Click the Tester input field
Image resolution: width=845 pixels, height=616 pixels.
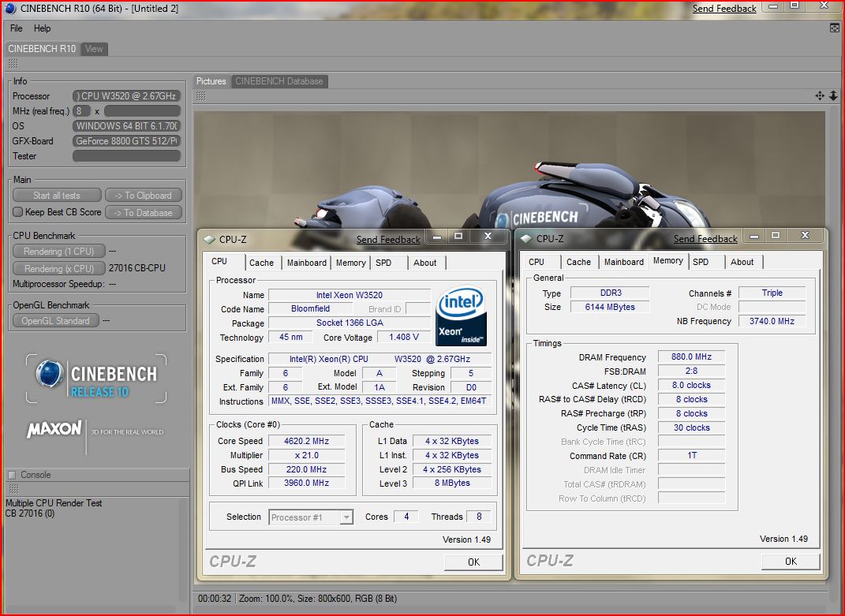pos(127,155)
